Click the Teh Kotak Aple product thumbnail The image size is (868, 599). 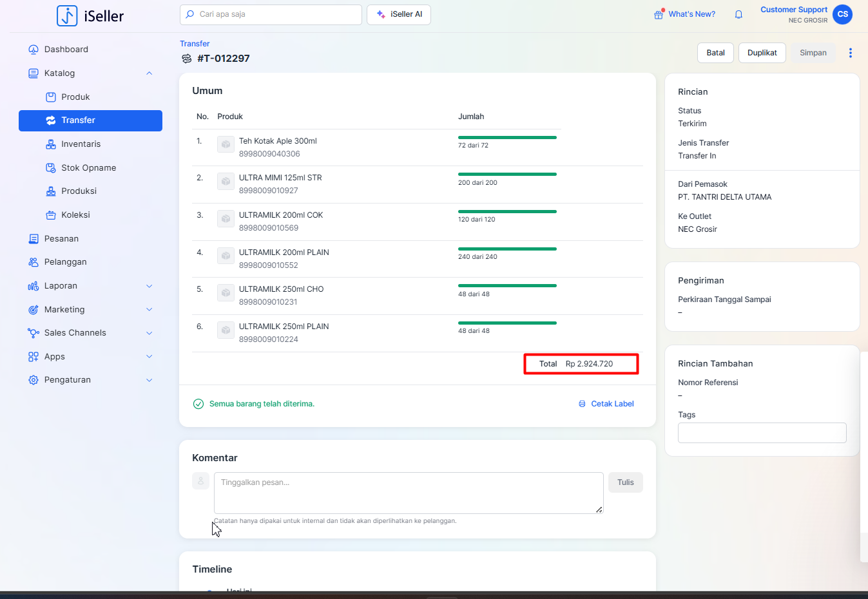pyautogui.click(x=226, y=145)
